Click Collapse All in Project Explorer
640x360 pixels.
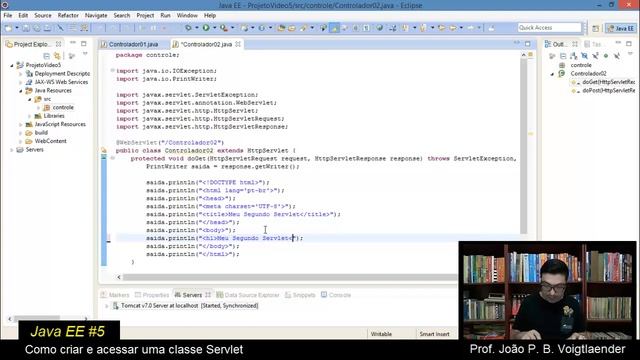[47, 56]
